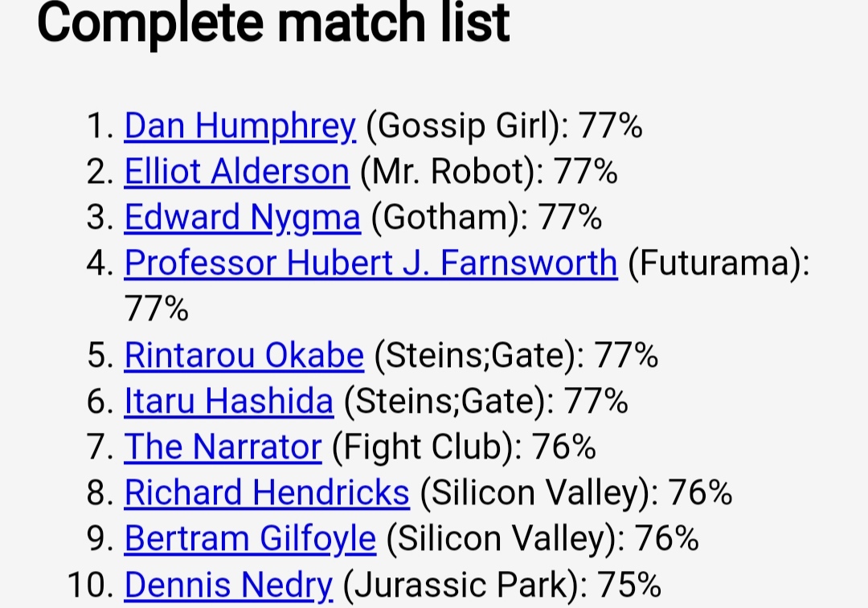
Task: Click the list number 10 marker
Action: (92, 585)
